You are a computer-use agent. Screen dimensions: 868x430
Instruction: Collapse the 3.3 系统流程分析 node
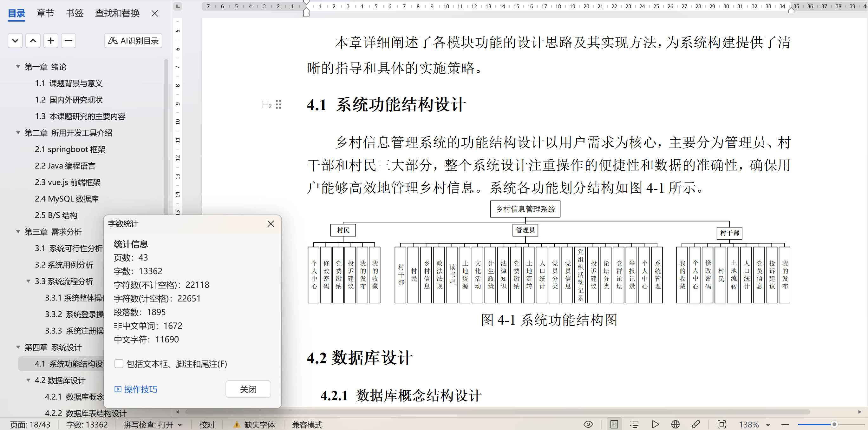click(x=29, y=281)
